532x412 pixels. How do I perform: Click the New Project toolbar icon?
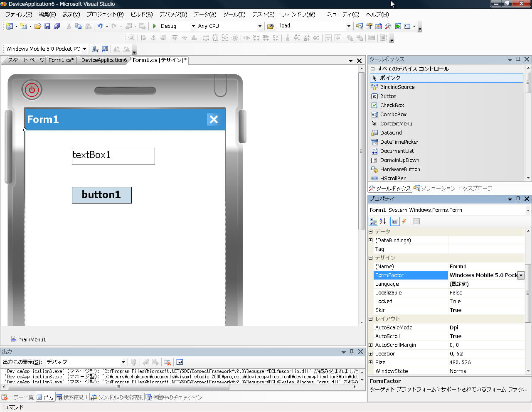[x=9, y=26]
